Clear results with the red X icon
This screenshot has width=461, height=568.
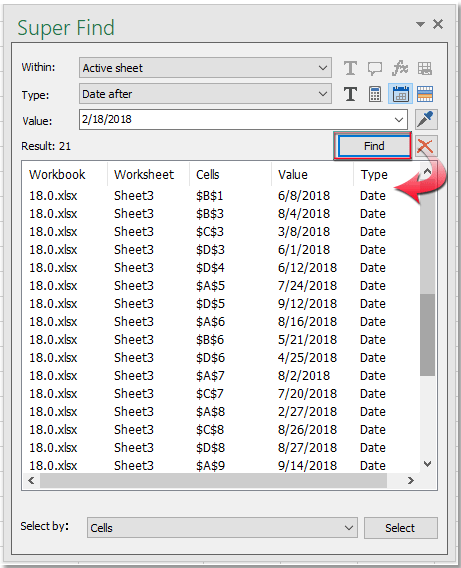426,146
